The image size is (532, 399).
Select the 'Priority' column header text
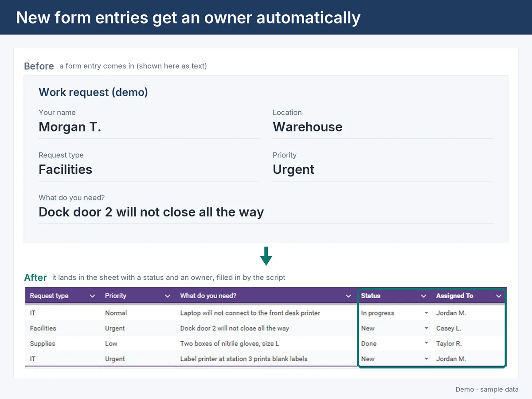click(x=116, y=296)
